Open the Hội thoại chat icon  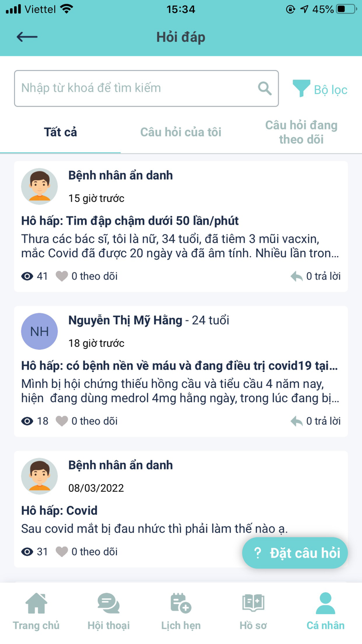[x=108, y=603]
